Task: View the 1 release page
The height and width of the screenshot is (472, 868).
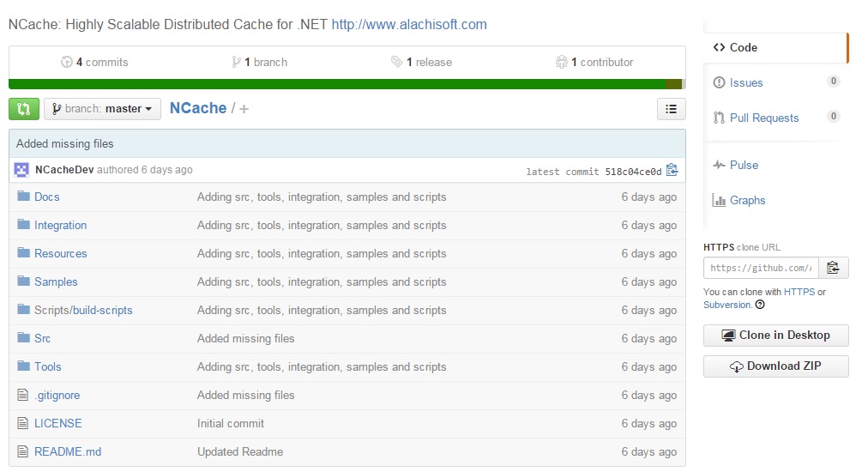Action: tap(422, 62)
